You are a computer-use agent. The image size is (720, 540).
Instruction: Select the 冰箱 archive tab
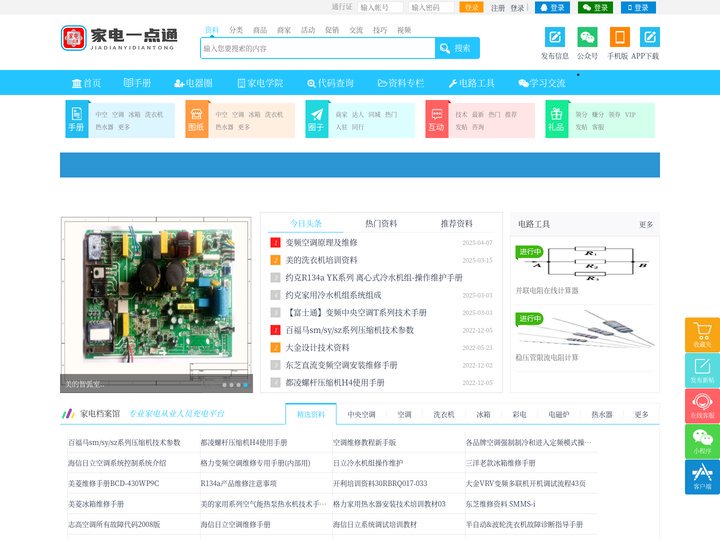[x=483, y=414]
